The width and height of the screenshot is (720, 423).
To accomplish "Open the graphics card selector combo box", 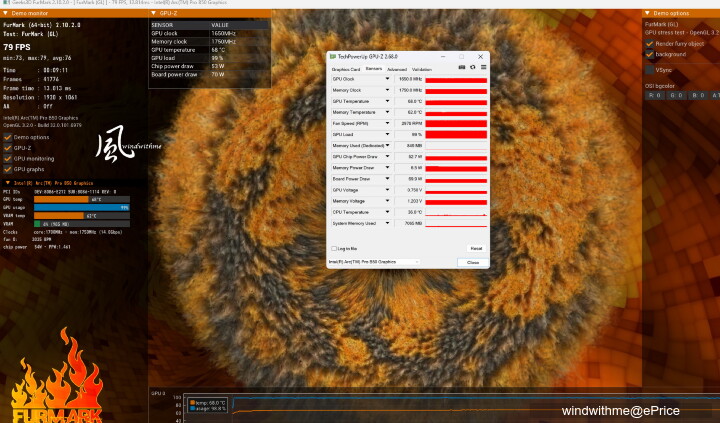I will pos(374,262).
